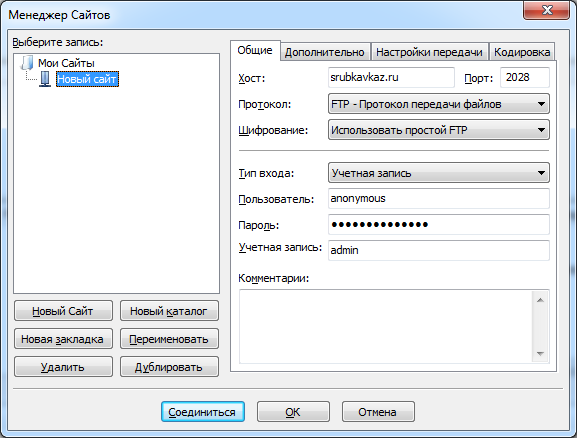Click into the Хост field with srubkavkaz.ru

pos(391,78)
